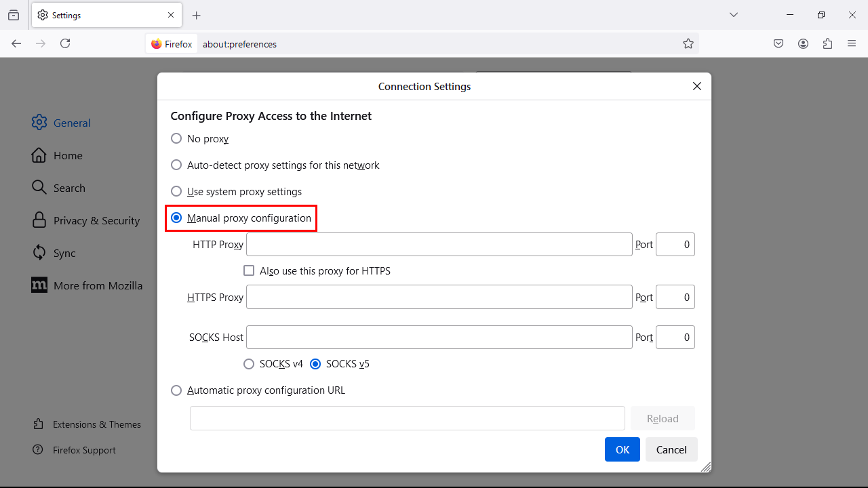868x488 pixels.
Task: Open Privacy & Security using the lock icon
Action: [x=39, y=220]
